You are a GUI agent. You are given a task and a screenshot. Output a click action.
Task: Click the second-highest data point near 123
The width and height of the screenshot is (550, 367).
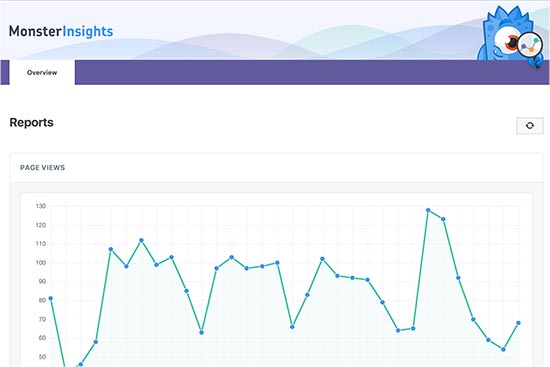[443, 219]
